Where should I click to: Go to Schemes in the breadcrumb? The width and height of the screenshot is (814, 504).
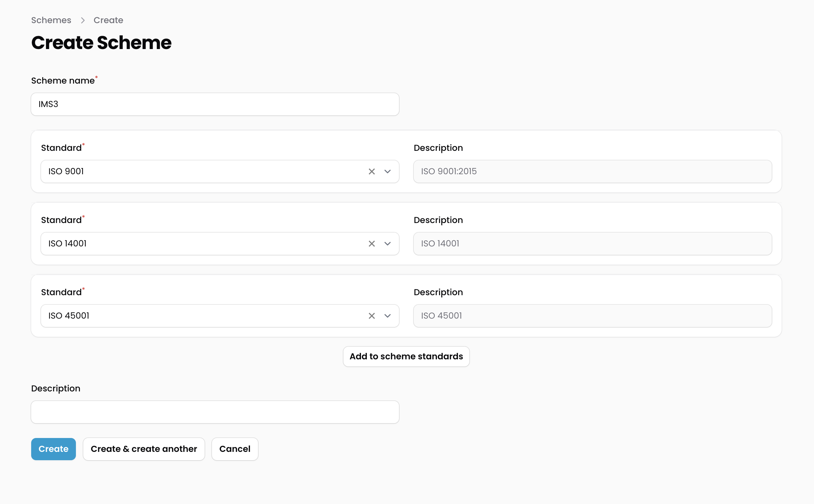tap(51, 20)
